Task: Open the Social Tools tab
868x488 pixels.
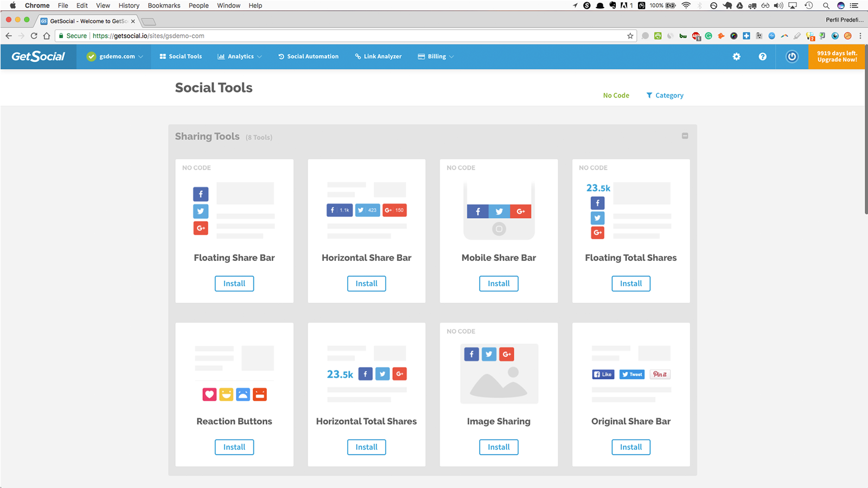Action: pyautogui.click(x=181, y=56)
